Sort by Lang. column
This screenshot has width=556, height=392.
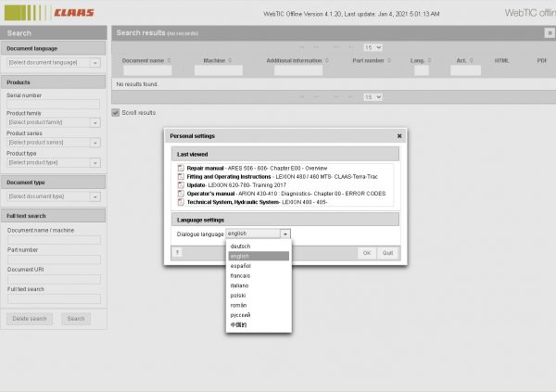429,60
